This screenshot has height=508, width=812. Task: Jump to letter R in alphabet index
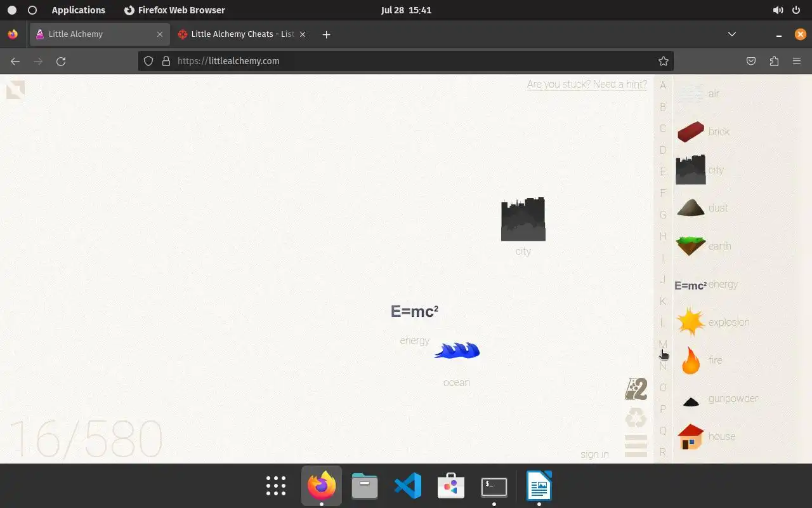point(663,452)
